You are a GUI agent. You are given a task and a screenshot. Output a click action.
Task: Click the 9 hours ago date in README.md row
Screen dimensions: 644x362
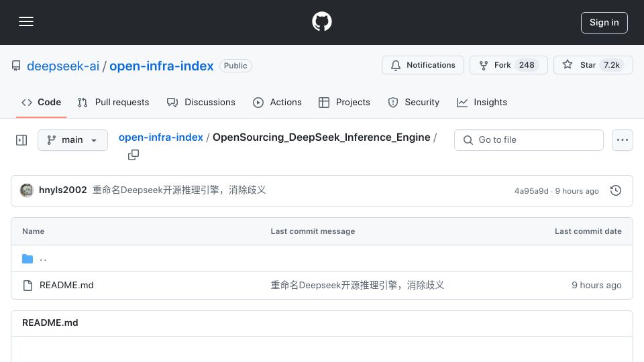point(596,286)
